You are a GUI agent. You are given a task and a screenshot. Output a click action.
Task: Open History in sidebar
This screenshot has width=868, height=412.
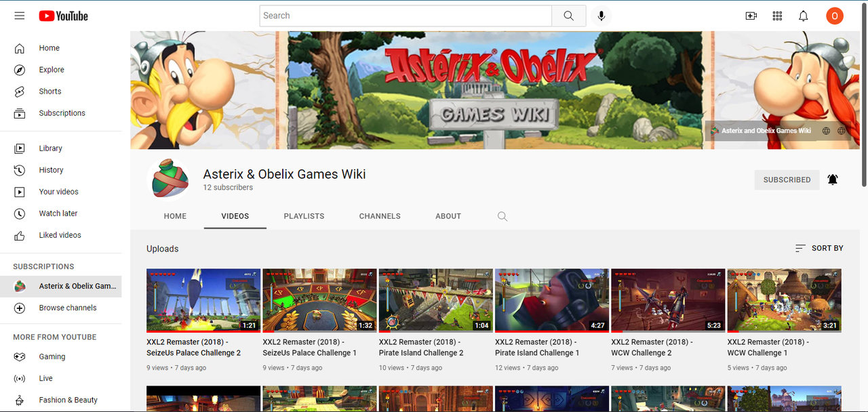pos(61,170)
